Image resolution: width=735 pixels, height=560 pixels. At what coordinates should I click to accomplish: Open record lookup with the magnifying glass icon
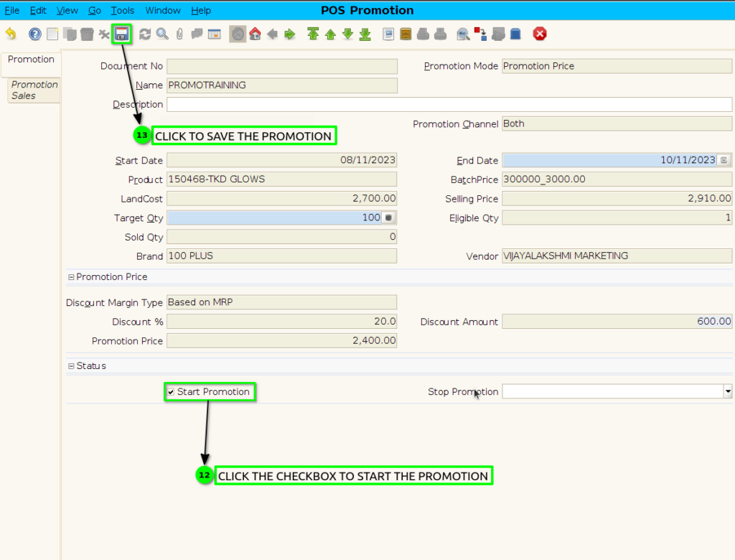pos(162,34)
